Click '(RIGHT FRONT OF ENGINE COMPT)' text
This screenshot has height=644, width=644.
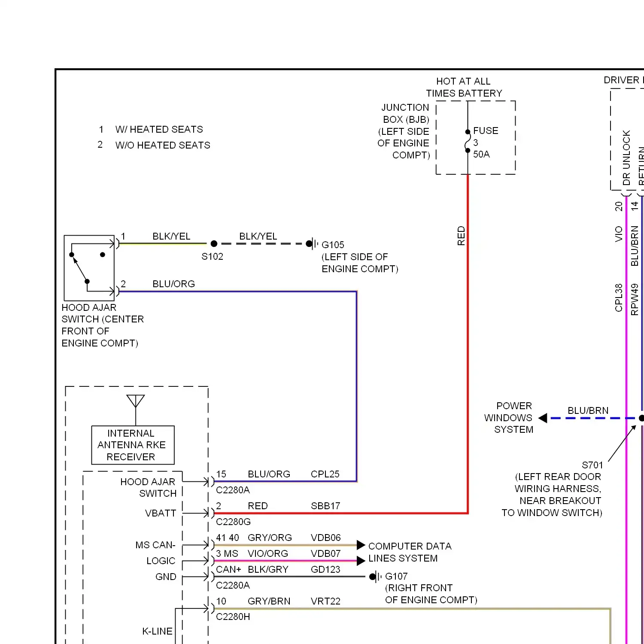pyautogui.click(x=431, y=594)
